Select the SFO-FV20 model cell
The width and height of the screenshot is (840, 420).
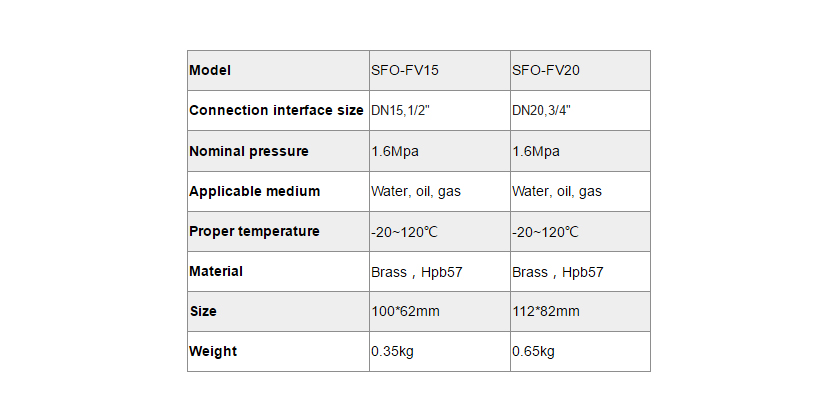click(546, 71)
